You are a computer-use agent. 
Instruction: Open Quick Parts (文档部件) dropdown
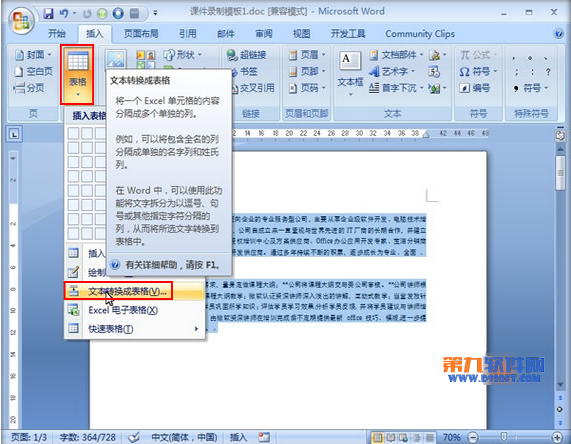tap(396, 55)
